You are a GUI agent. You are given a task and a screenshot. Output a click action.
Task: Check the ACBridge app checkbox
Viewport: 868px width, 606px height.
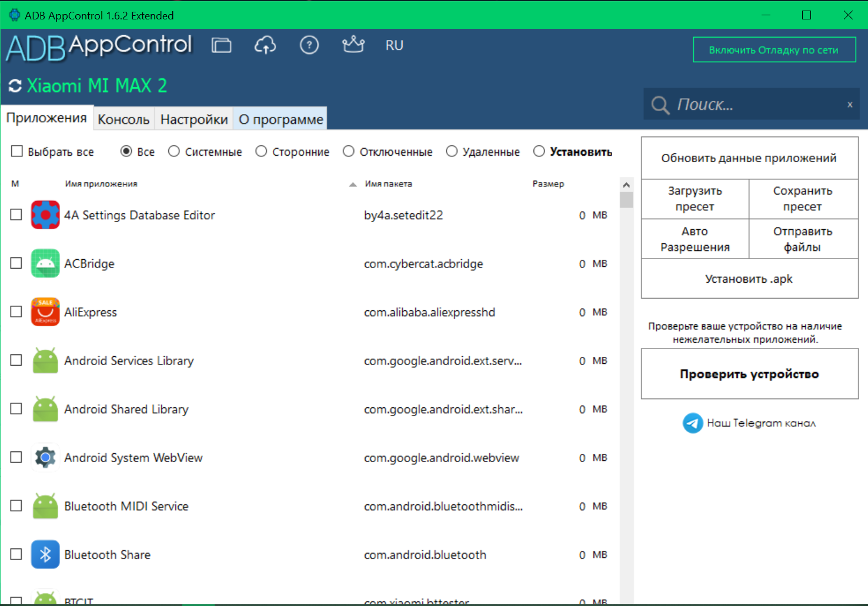click(x=16, y=263)
